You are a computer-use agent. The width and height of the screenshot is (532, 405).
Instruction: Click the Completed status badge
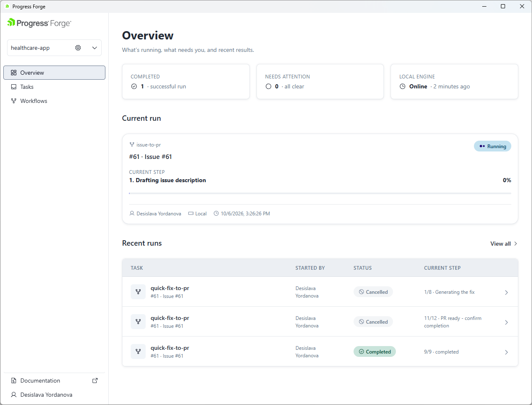(375, 351)
